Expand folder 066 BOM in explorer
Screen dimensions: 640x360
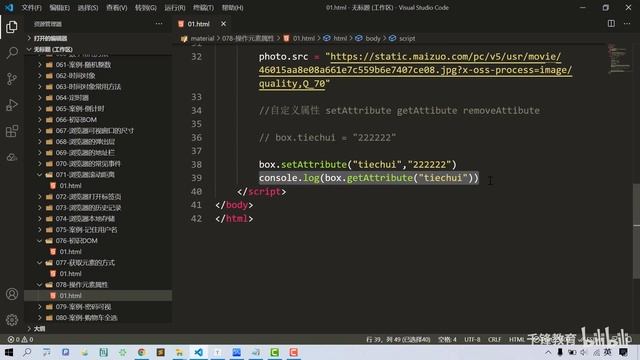40,120
